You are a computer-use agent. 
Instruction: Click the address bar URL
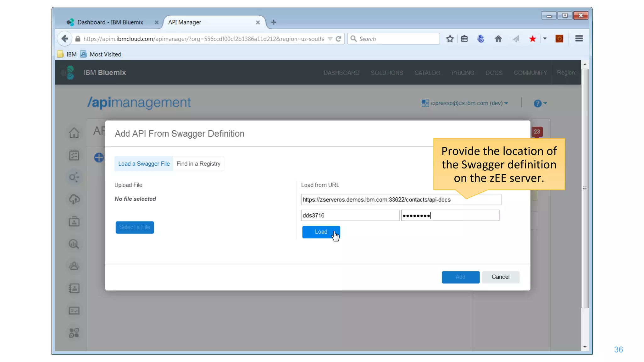click(203, 39)
